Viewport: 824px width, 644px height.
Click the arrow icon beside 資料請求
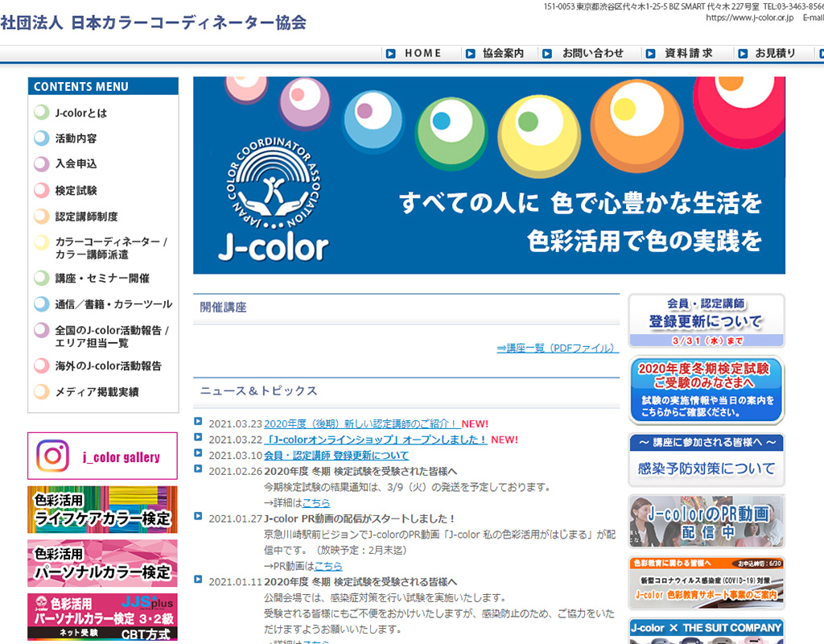click(650, 54)
